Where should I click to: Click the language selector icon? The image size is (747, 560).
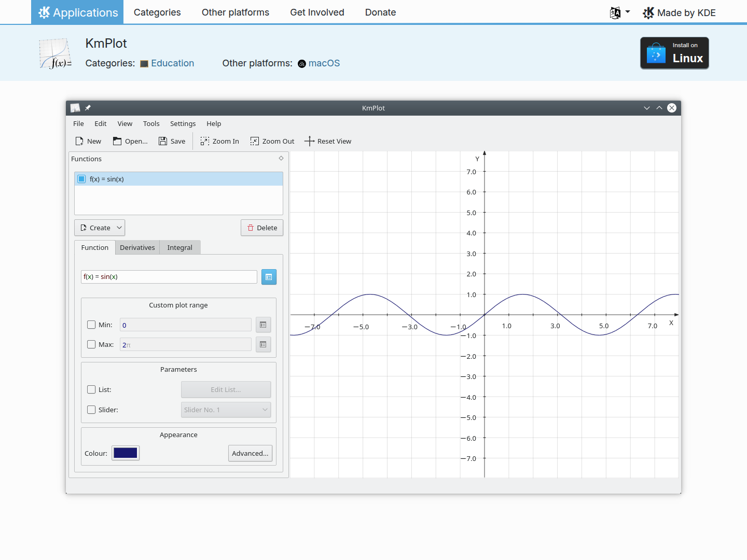point(615,12)
